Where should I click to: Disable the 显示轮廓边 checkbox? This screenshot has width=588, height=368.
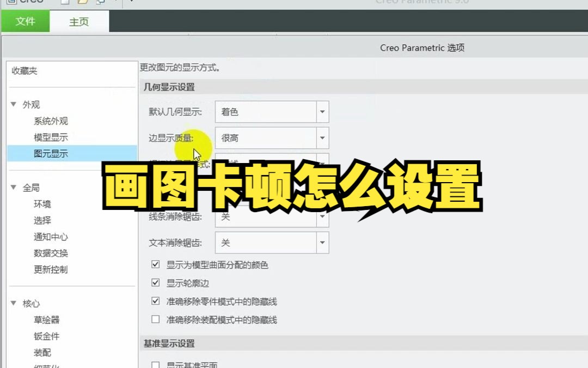[x=156, y=283]
